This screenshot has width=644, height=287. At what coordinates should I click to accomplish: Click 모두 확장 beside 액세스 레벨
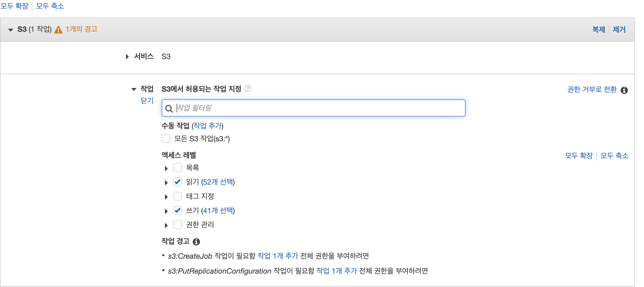click(579, 156)
